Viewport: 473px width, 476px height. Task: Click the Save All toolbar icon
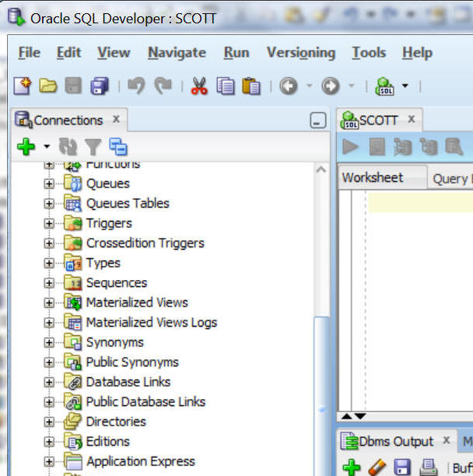click(x=99, y=86)
